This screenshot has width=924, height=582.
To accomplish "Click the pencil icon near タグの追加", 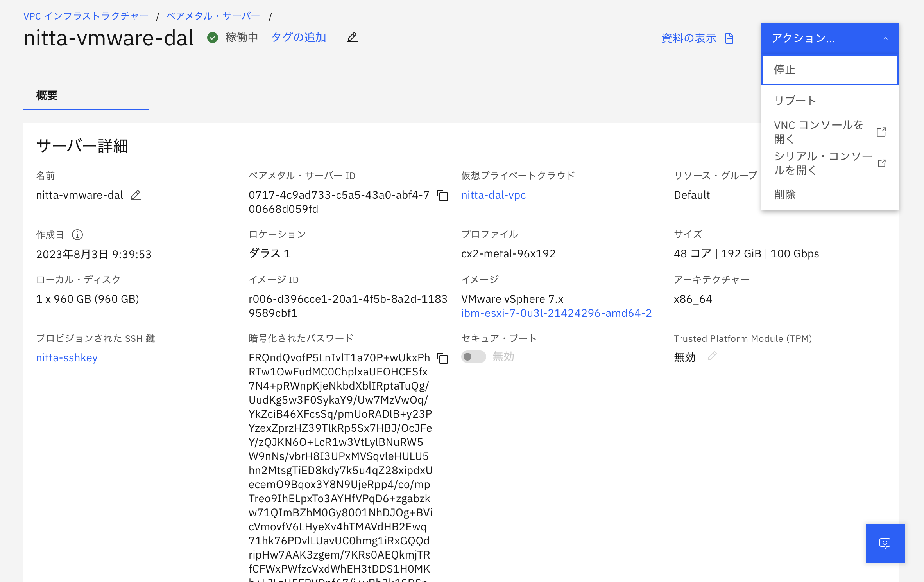I will point(352,37).
